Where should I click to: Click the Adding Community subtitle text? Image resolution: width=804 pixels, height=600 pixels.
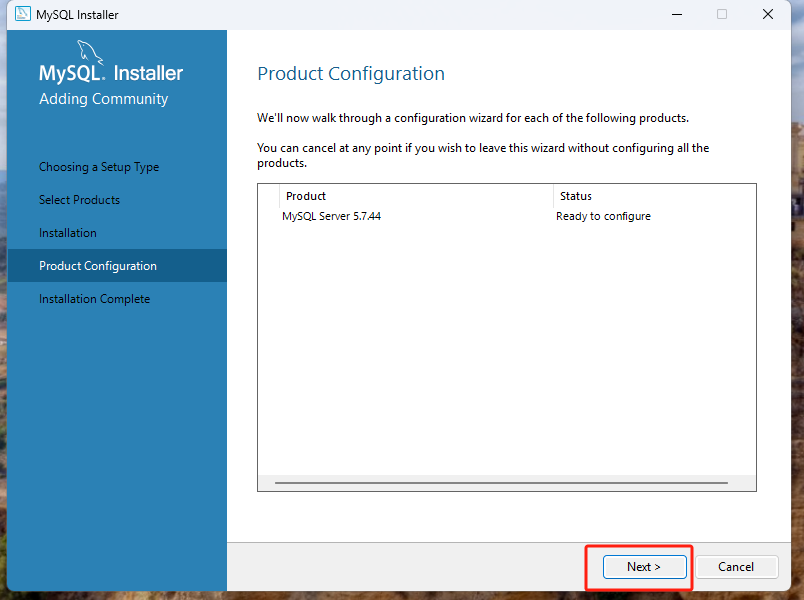pyautogui.click(x=103, y=99)
